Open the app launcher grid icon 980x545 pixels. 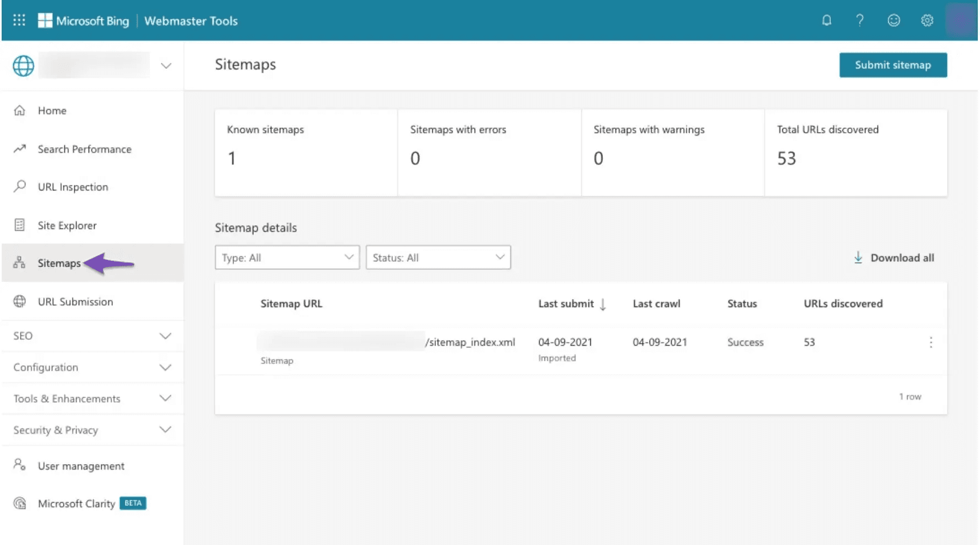tap(19, 20)
